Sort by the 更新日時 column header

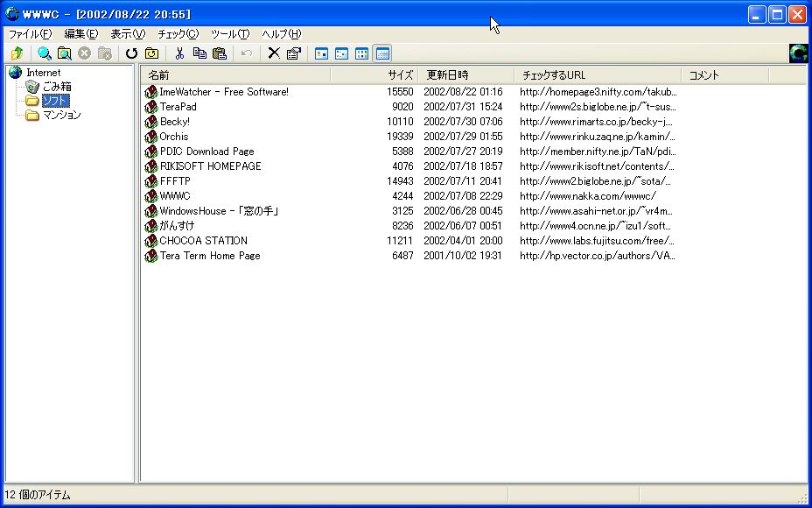[x=466, y=75]
